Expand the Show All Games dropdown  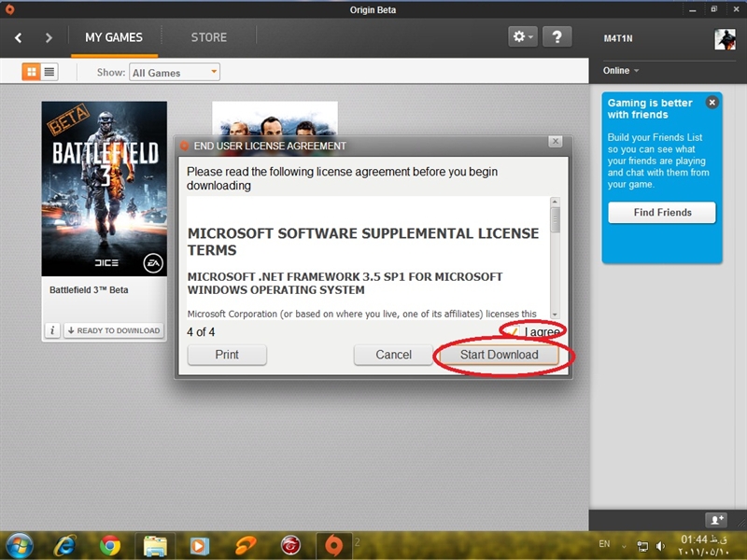[175, 72]
